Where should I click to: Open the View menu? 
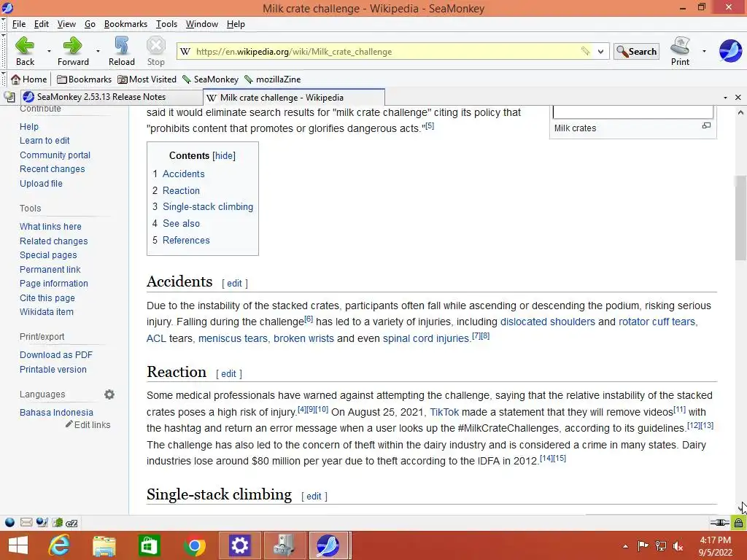[x=66, y=24]
